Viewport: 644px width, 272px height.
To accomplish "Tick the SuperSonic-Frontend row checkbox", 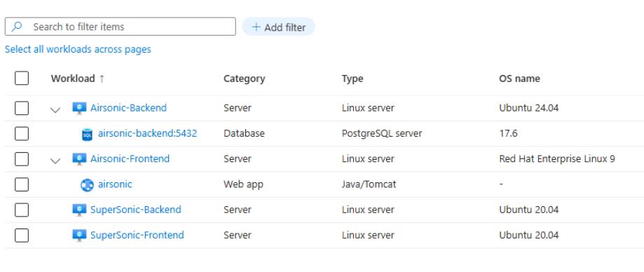I will (22, 236).
